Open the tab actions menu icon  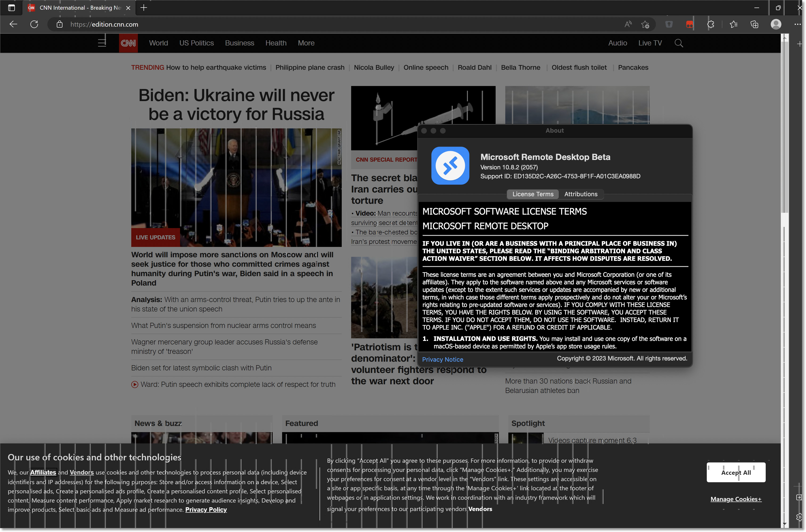(11, 8)
